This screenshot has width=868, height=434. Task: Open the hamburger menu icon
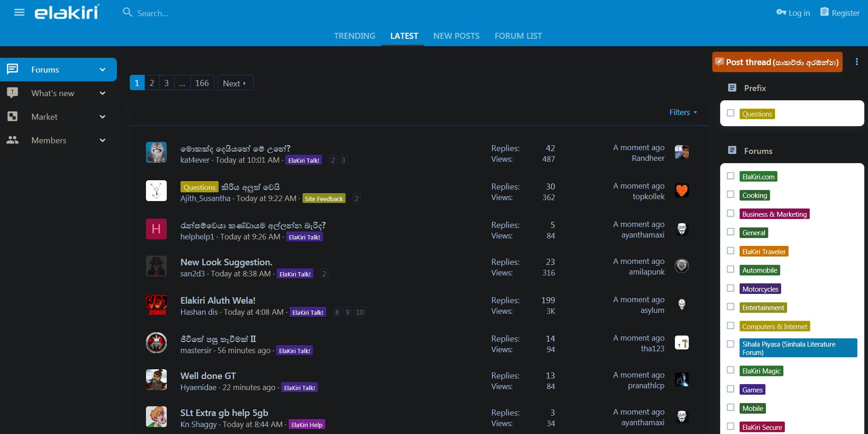click(19, 12)
